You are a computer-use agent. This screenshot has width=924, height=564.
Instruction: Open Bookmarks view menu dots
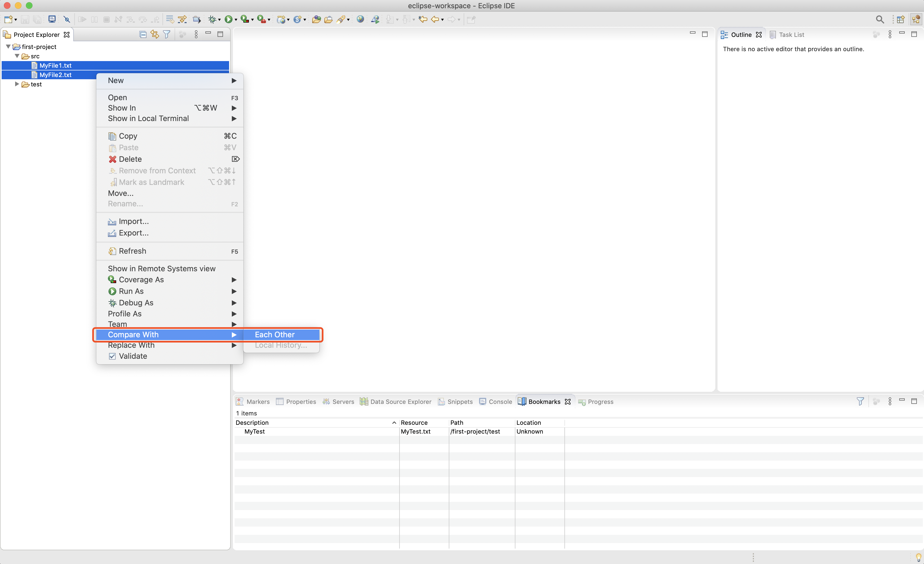click(x=890, y=401)
